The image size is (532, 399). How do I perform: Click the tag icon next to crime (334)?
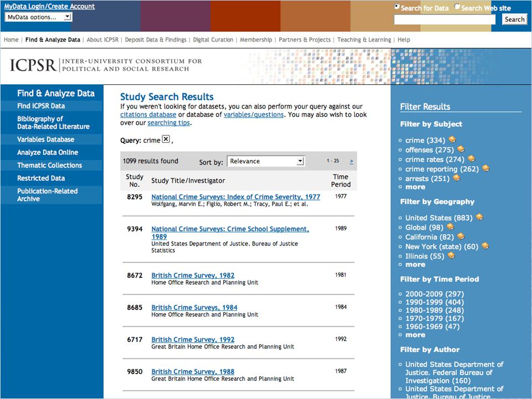pyautogui.click(x=452, y=140)
